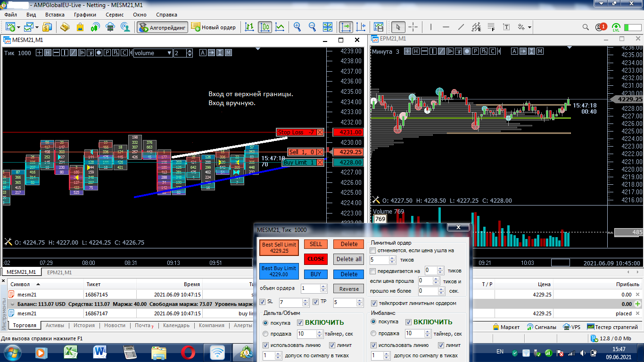The image size is (644, 362).
Task: Expand the new chart dropdown arrow
Action: (18, 27)
